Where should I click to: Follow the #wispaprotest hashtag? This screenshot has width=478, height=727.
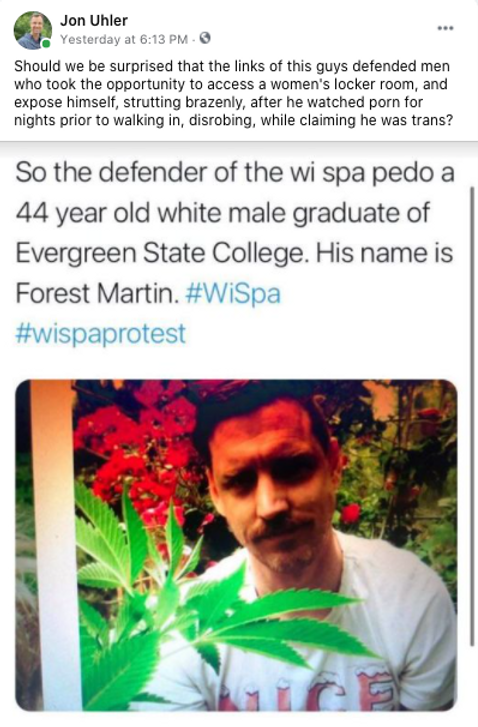101,334
